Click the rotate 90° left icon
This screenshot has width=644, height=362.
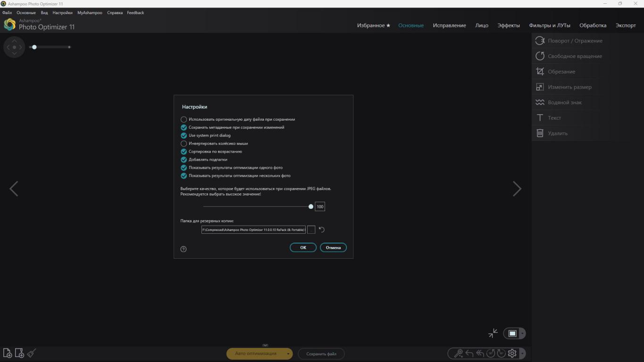point(491,354)
